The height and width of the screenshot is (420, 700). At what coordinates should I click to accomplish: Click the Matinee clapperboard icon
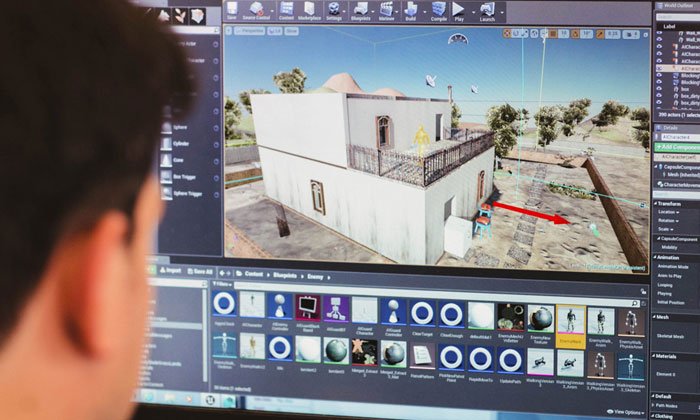coord(386,11)
